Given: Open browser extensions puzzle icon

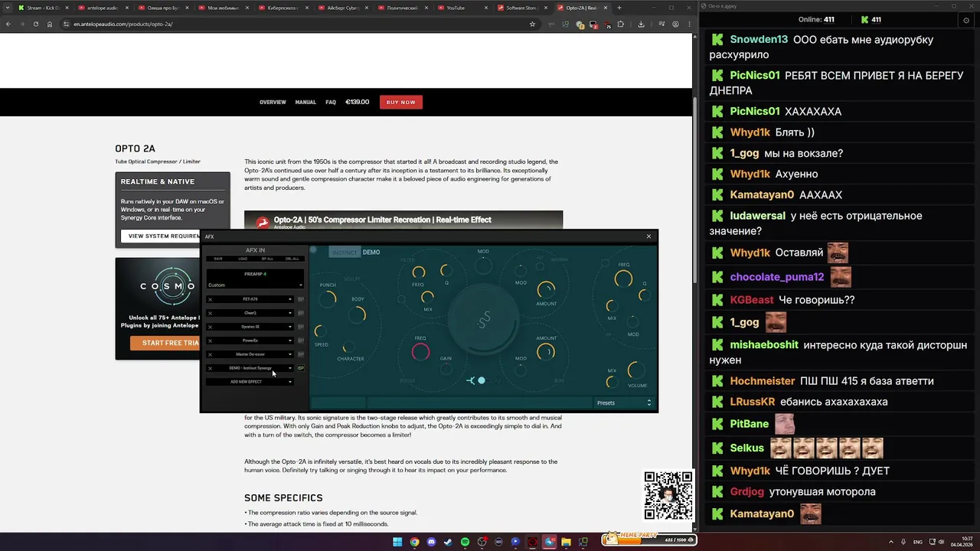Looking at the screenshot, I should click(621, 24).
